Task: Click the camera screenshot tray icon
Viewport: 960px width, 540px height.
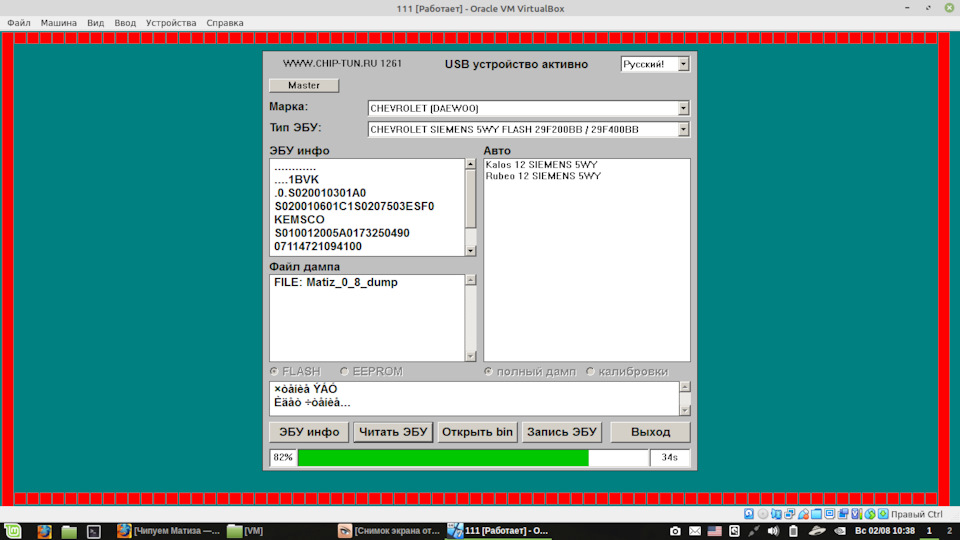Action: tap(675, 531)
